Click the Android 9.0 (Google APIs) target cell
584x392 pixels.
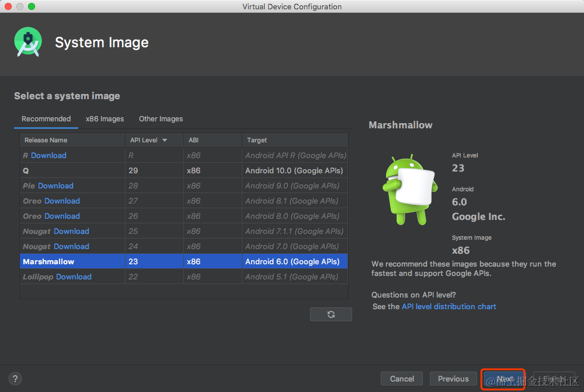pos(295,185)
